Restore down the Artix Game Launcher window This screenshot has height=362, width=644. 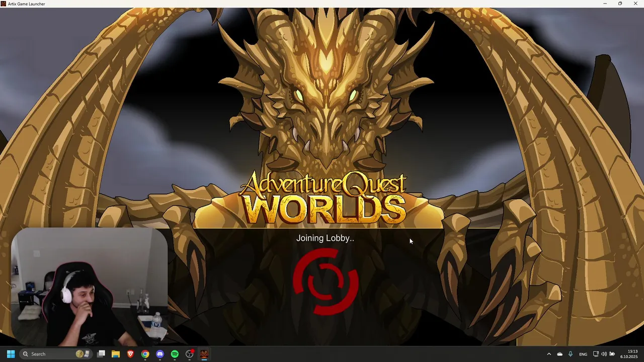[620, 4]
